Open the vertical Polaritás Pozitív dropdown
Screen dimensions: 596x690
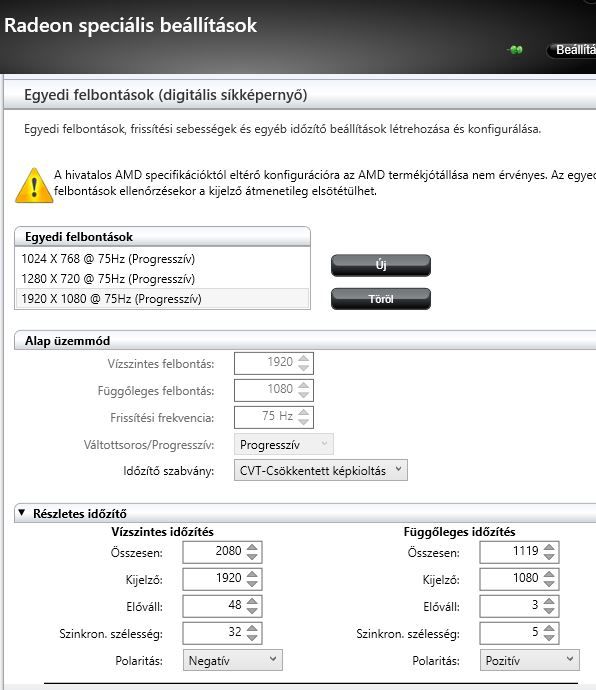[x=530, y=660]
